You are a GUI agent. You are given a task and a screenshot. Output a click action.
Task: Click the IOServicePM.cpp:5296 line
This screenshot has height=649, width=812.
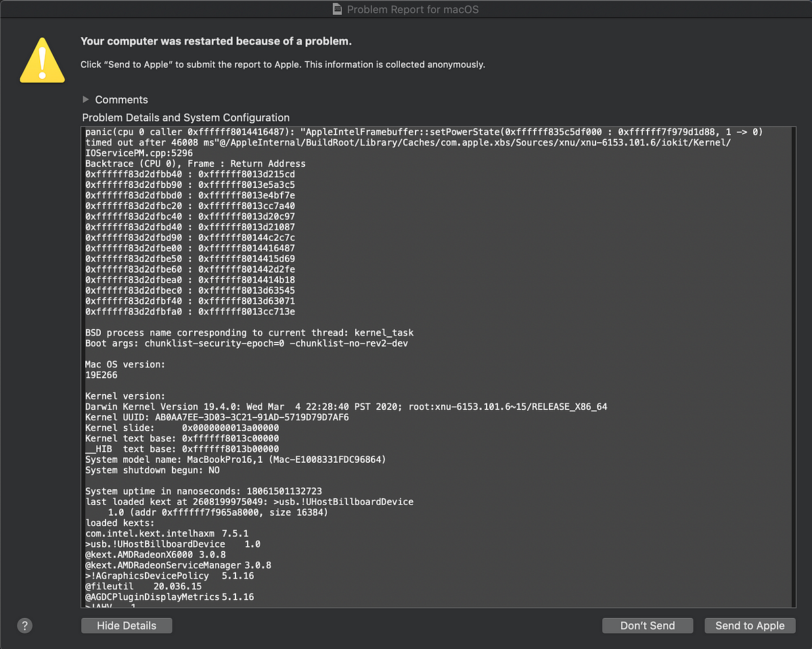click(139, 153)
